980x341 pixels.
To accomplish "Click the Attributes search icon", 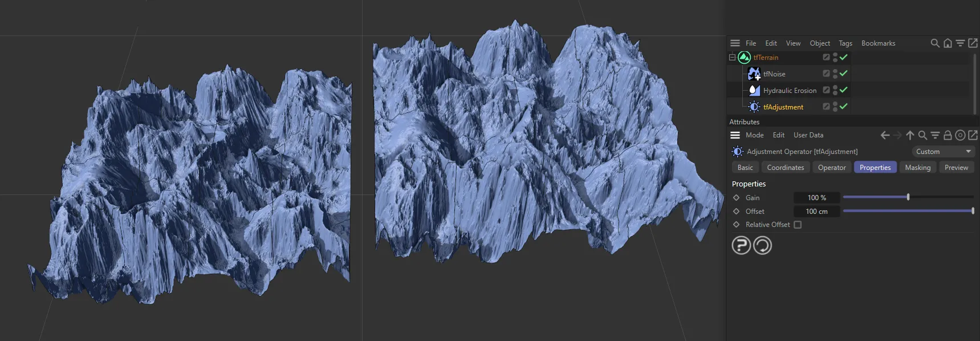I will click(922, 135).
